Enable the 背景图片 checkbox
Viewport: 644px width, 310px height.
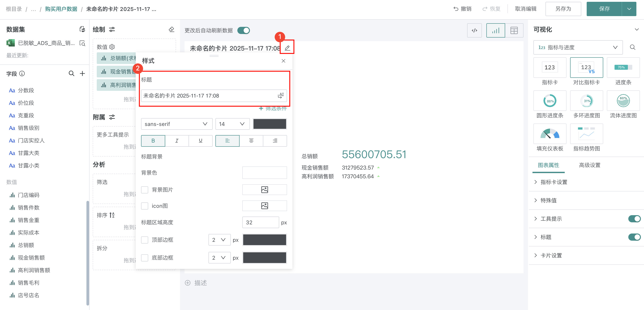(x=144, y=190)
